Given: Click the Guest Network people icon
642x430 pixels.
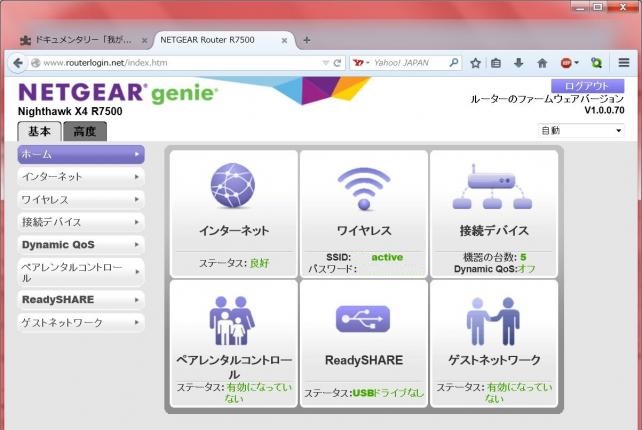Looking at the screenshot, I should pos(493,318).
